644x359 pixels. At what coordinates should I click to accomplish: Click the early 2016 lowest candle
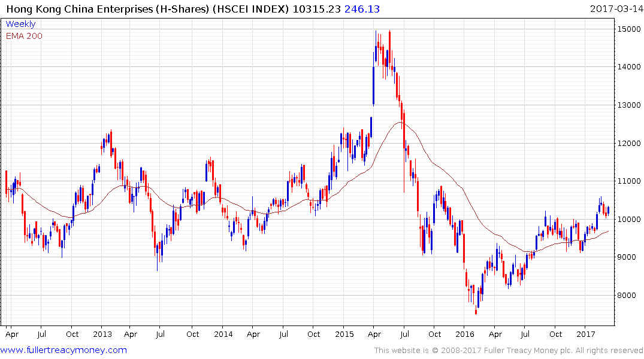point(476,309)
